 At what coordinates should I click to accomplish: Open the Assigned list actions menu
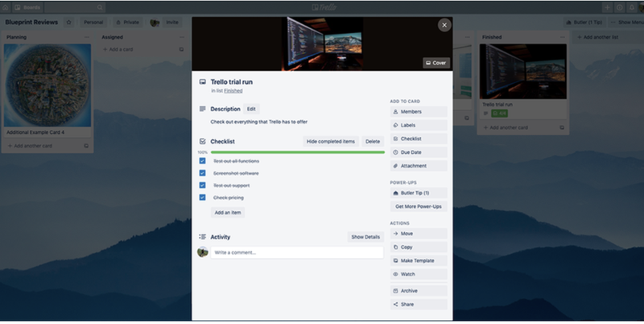click(182, 37)
